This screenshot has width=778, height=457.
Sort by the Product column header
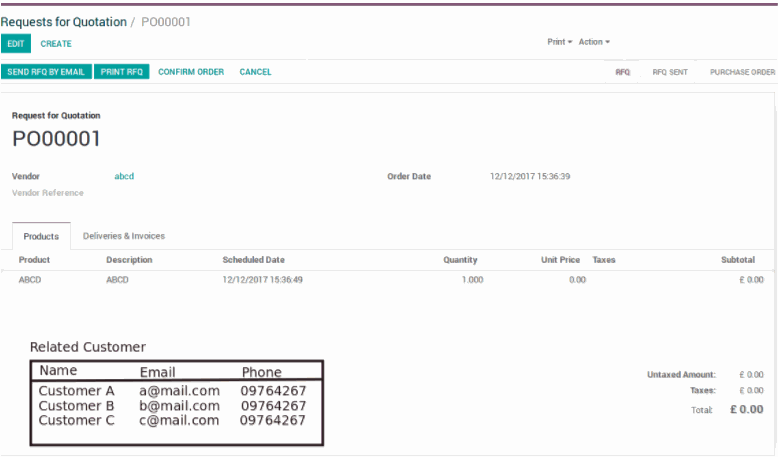click(34, 260)
